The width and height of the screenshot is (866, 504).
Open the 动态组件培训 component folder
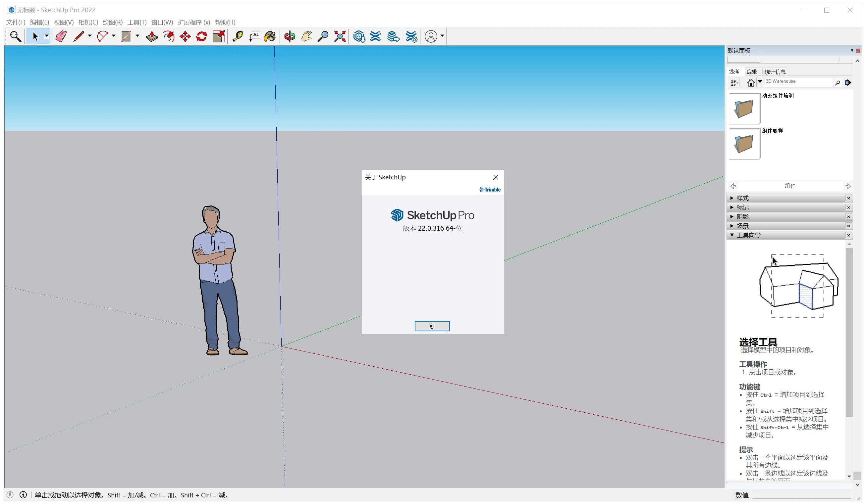[744, 108]
